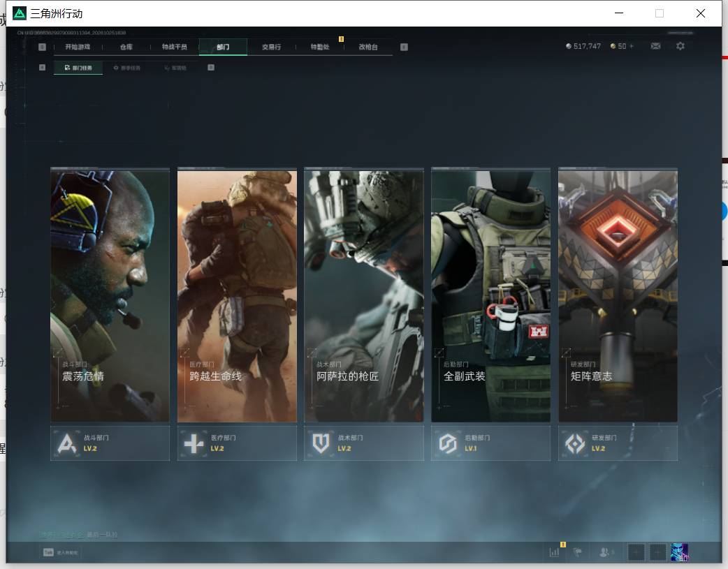Screen dimensions: 728x569
Task: Open the stats bar-chart icon in bottom bar
Action: pyautogui.click(x=554, y=552)
